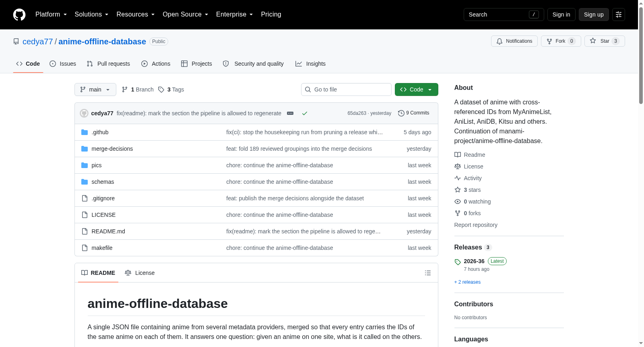Select the License tab next to README
This screenshot has width=644, height=347.
click(140, 273)
